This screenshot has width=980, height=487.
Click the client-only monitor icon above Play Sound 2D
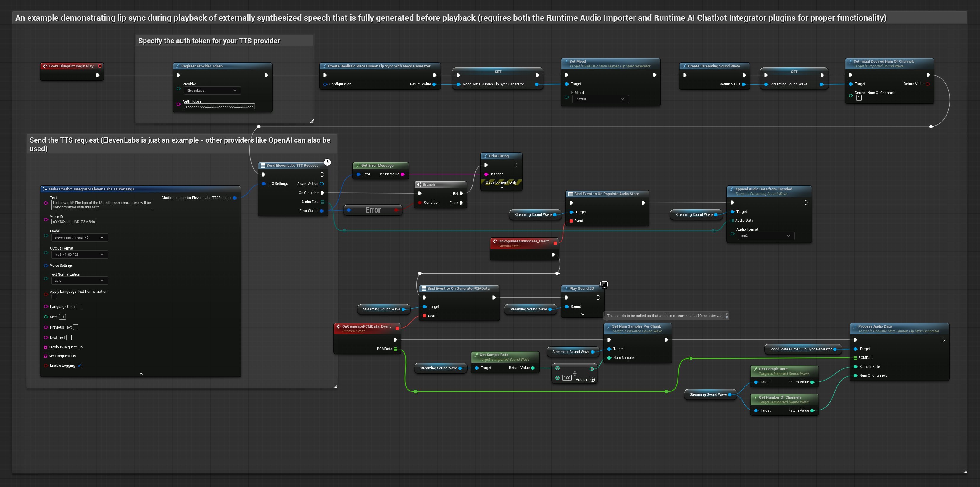pos(604,284)
